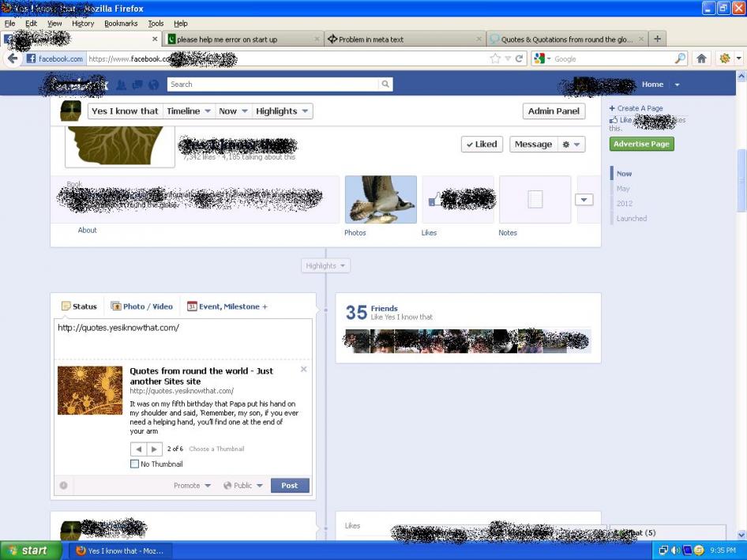Go to previous thumbnail arrow
747x560 pixels.
[139, 449]
